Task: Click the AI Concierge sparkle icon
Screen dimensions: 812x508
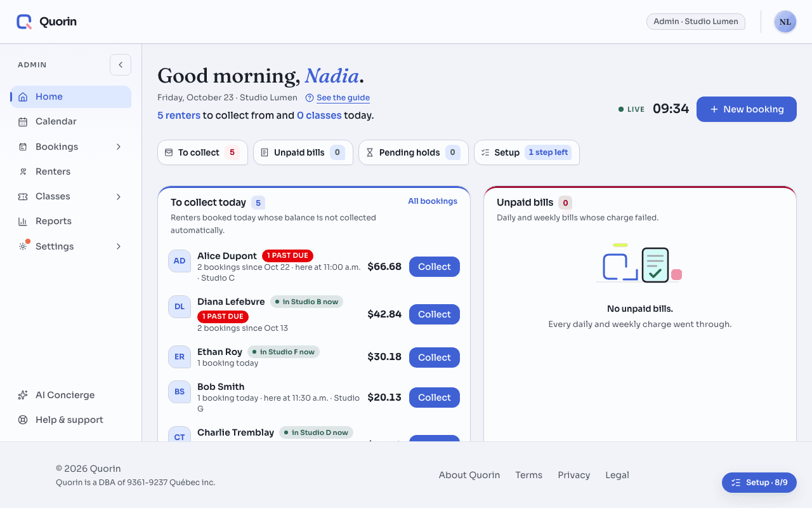Action: (23, 395)
